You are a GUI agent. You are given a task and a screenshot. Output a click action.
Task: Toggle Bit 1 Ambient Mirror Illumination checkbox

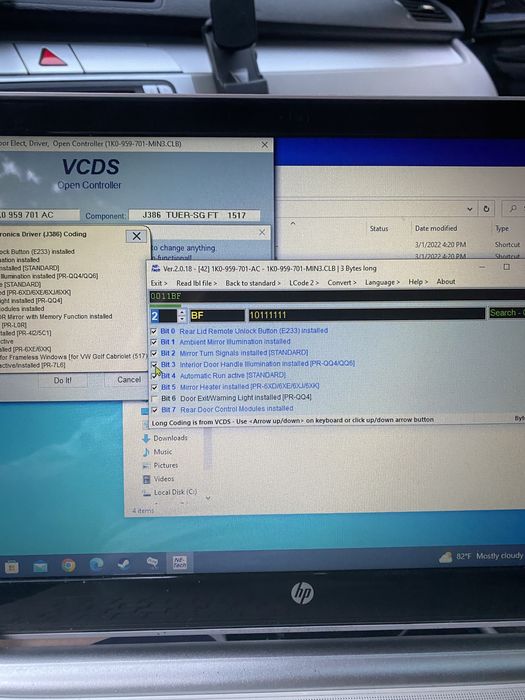tap(154, 342)
